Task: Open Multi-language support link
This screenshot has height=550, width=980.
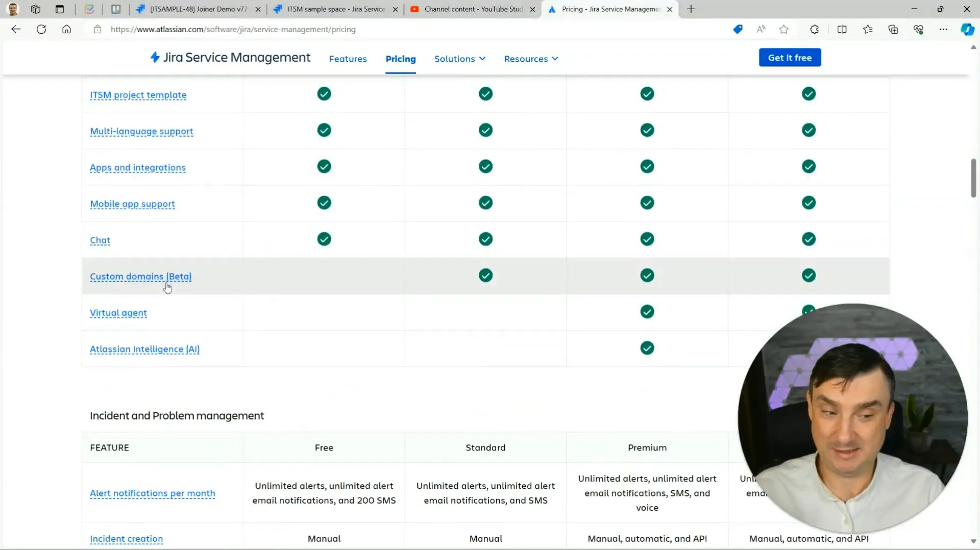Action: [141, 131]
